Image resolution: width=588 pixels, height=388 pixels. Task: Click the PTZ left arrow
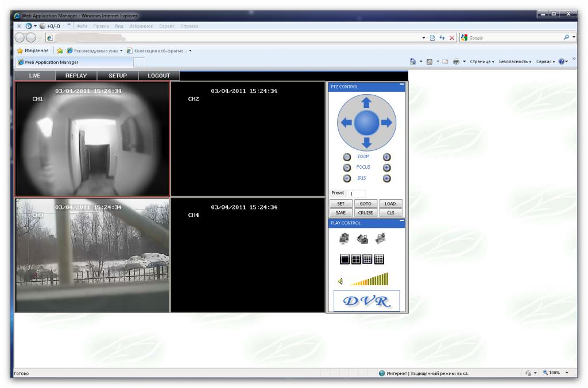pyautogui.click(x=346, y=122)
